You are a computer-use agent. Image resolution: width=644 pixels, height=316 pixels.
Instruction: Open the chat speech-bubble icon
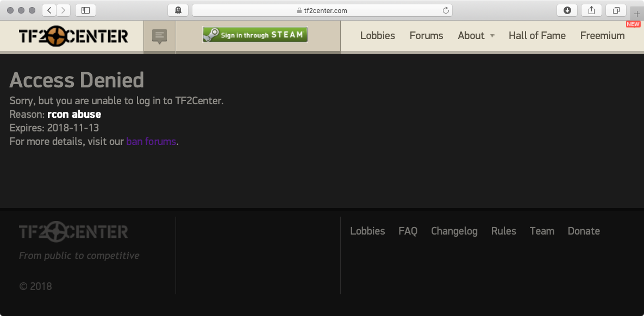pos(159,36)
